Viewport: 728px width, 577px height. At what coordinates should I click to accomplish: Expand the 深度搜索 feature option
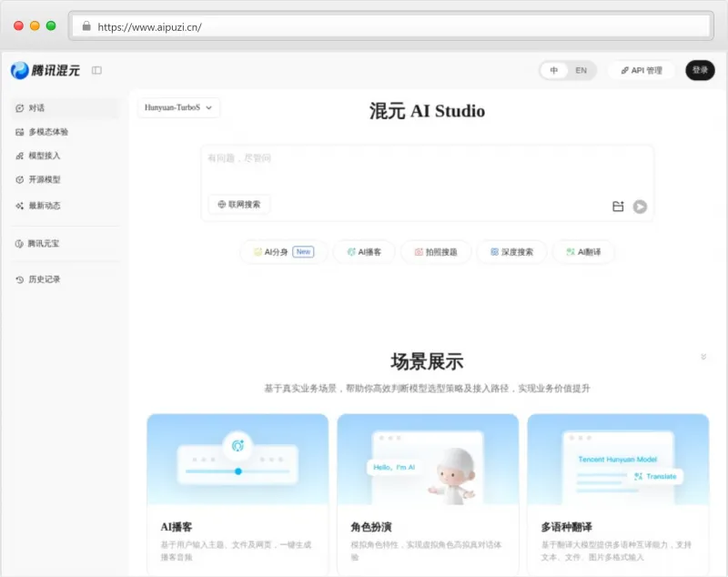tap(511, 251)
